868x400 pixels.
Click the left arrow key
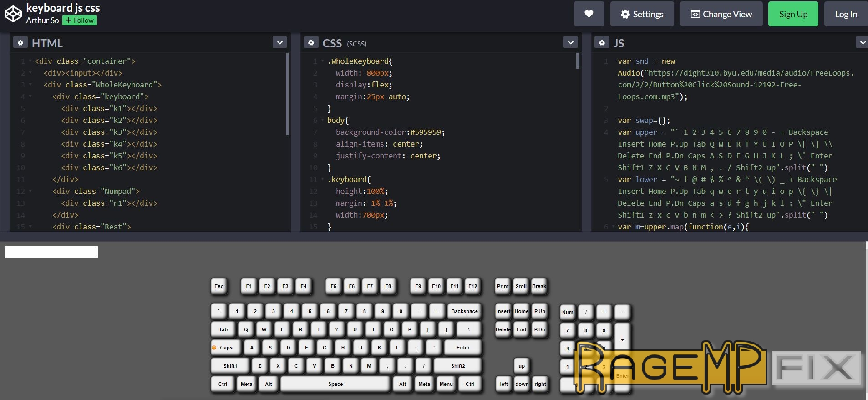[503, 384]
